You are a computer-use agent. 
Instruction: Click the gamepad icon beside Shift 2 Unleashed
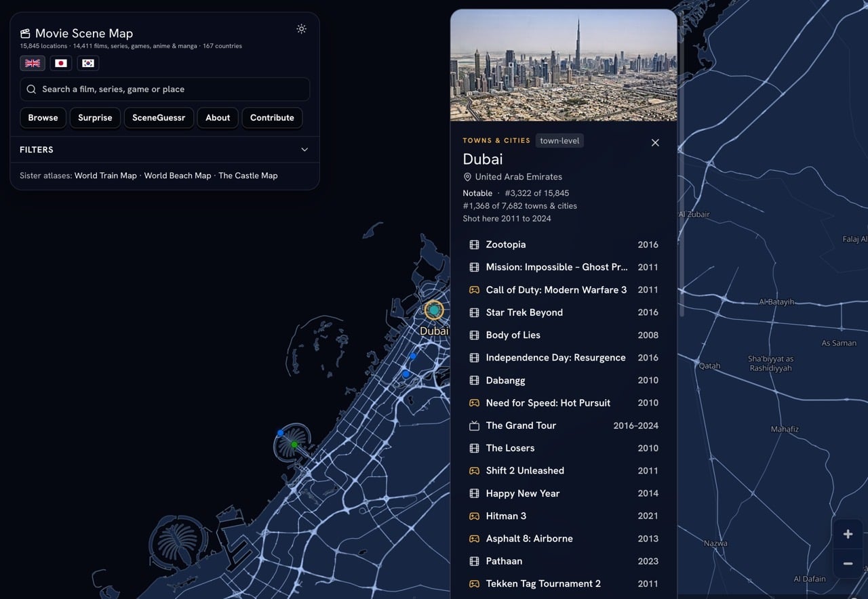475,471
